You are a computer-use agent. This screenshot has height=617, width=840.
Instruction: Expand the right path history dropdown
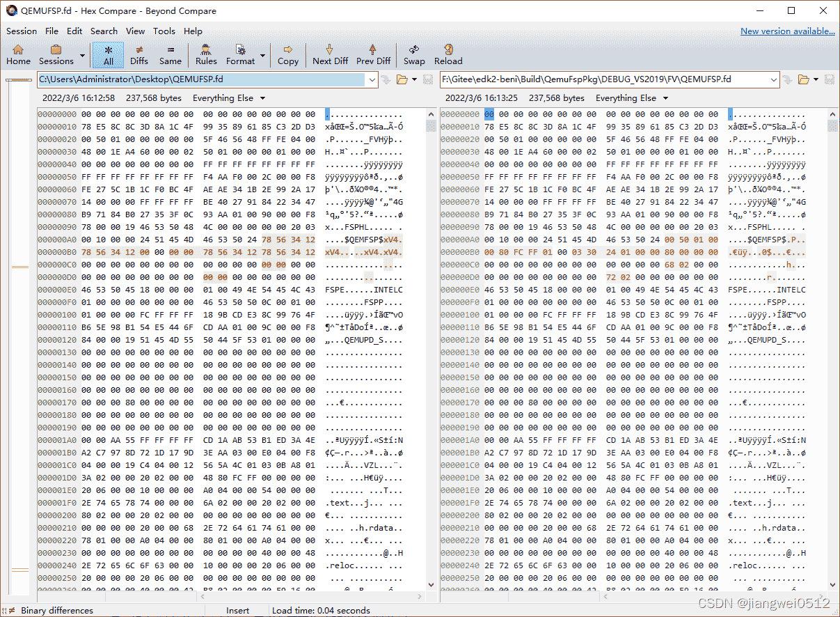773,79
